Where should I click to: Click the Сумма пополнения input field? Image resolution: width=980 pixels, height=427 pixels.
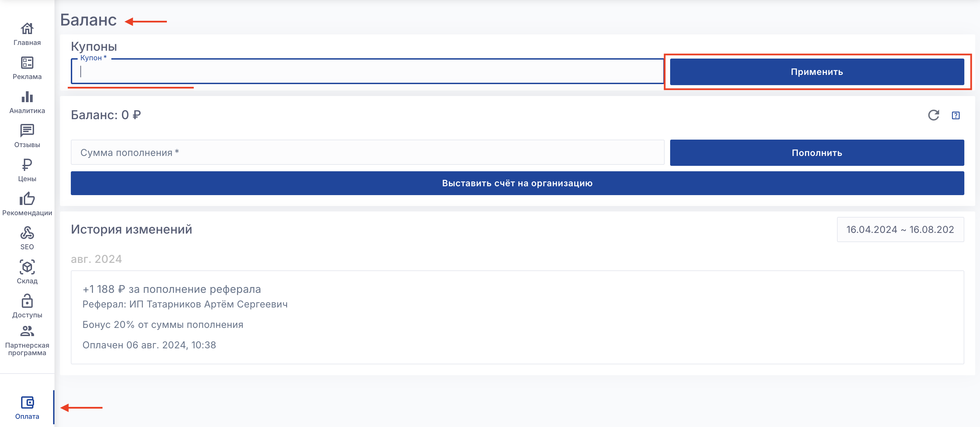coord(367,153)
